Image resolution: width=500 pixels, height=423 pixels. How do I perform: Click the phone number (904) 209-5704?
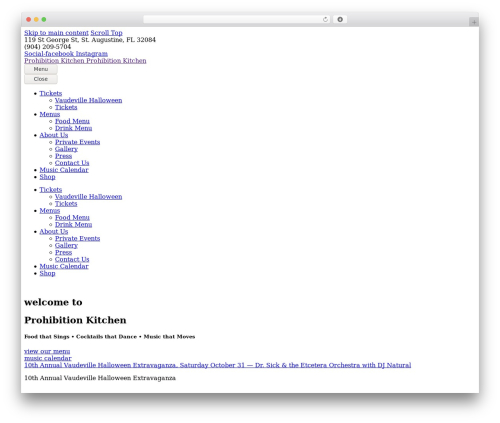coord(47,47)
